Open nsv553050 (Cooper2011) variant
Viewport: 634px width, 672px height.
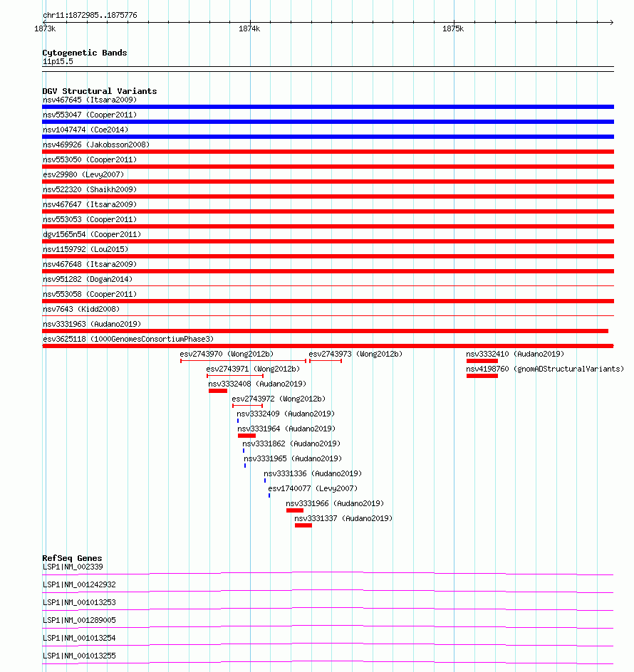pos(90,160)
